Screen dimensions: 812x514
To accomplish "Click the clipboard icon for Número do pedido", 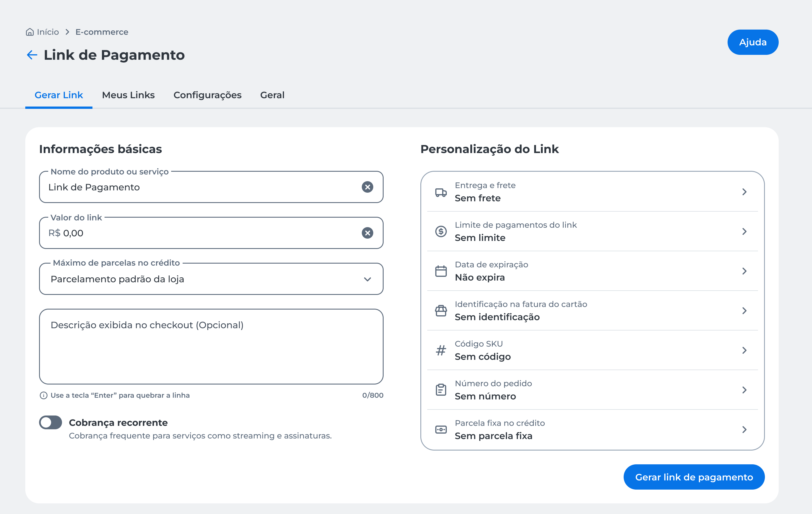I will pyautogui.click(x=441, y=390).
